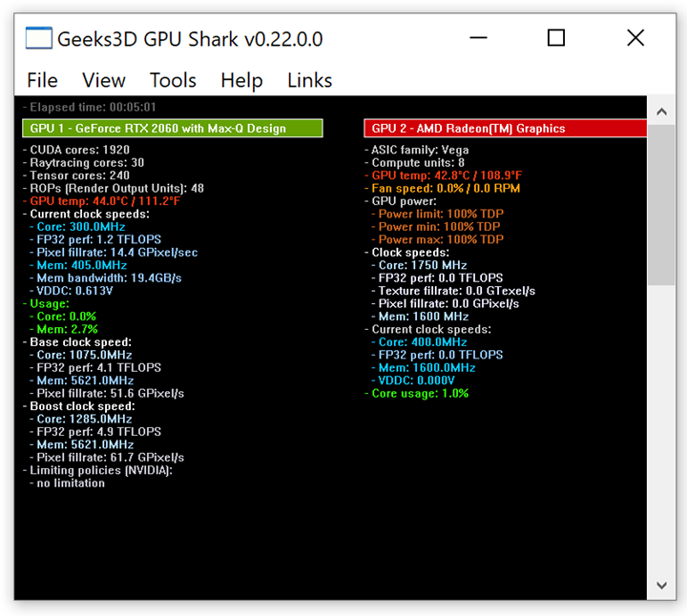Screen dimensions: 687x616
Task: Click the vertical scrollbar thumb
Action: 661,205
